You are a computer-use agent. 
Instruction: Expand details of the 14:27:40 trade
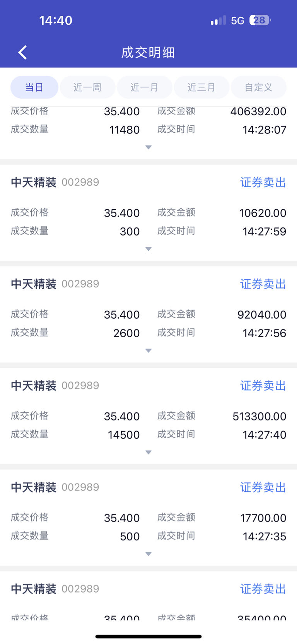click(148, 453)
